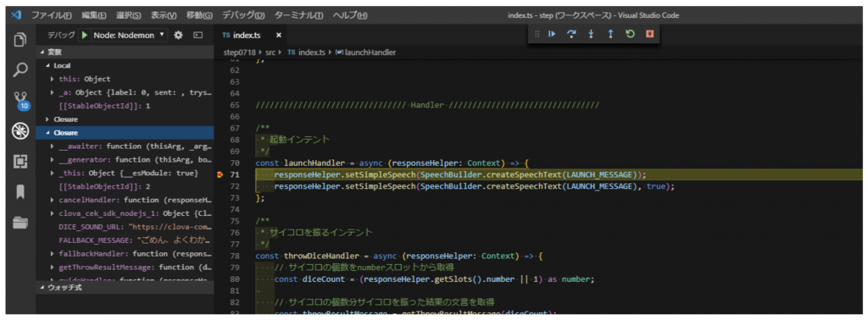Open the ファイル(F) menu

pyautogui.click(x=51, y=15)
